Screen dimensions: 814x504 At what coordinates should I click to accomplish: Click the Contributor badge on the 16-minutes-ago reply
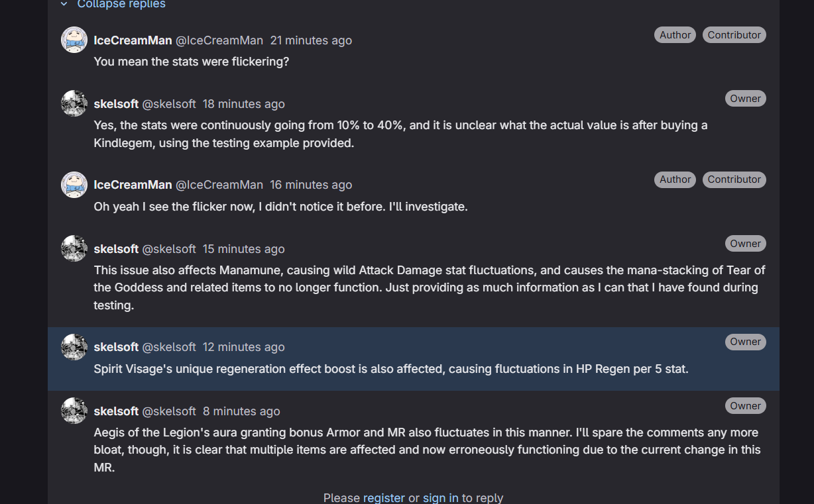pos(734,179)
